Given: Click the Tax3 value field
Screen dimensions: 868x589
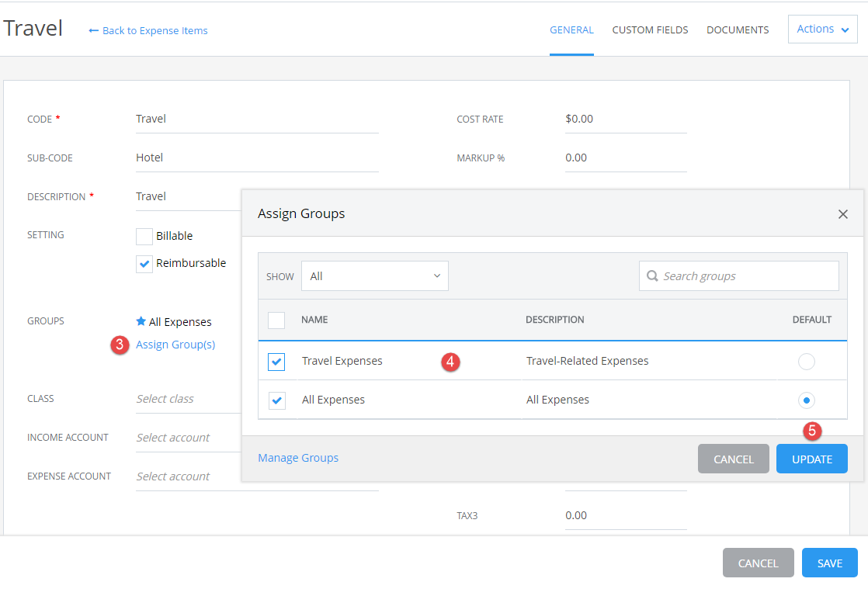Looking at the screenshot, I should pos(626,515).
